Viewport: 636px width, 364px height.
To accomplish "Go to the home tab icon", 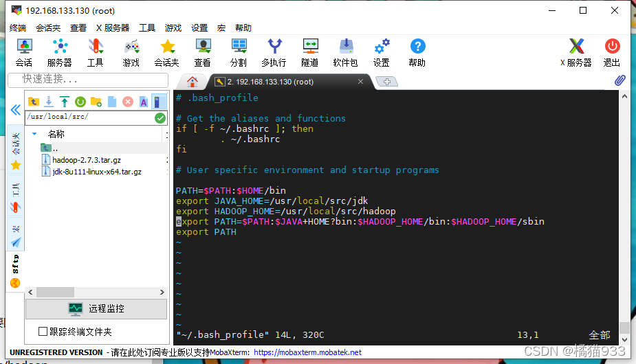I will (193, 82).
